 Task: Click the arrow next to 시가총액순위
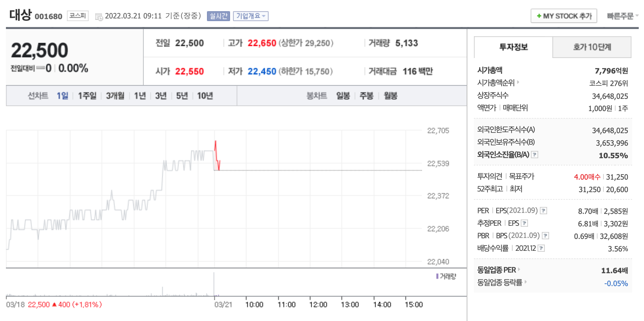[x=518, y=82]
